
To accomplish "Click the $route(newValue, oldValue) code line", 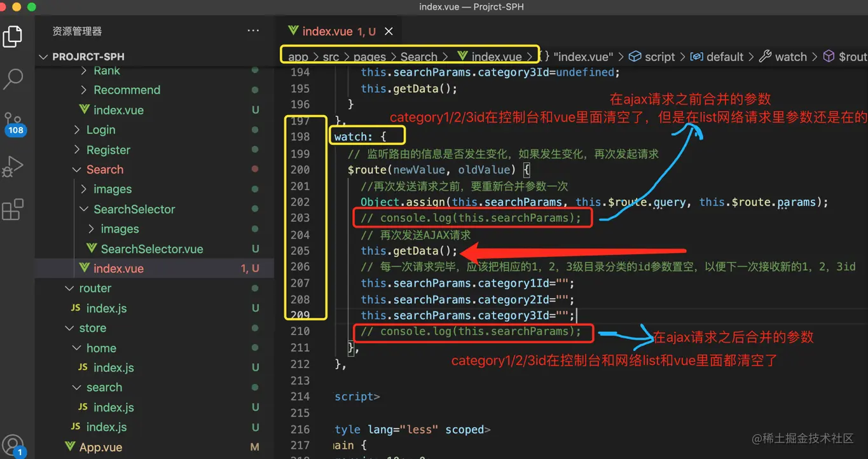I will pos(439,170).
